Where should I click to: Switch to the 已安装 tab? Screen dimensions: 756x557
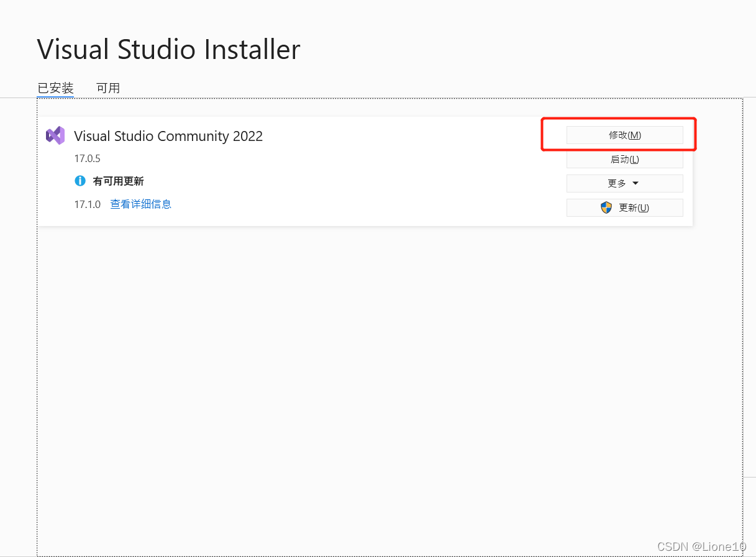[x=55, y=88]
